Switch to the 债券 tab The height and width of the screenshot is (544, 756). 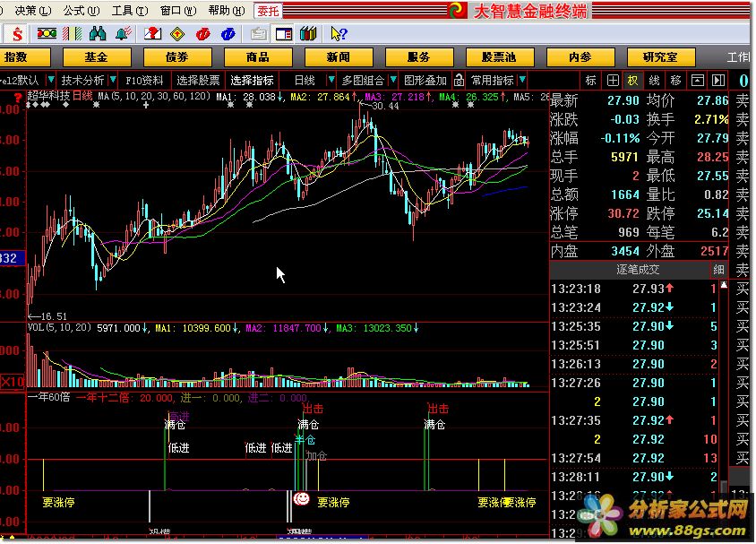(177, 57)
